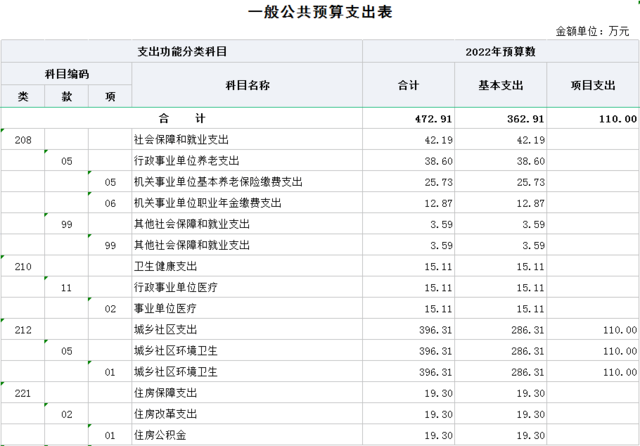Click the 项目支出 column header
This screenshot has width=640, height=446.
(x=593, y=85)
